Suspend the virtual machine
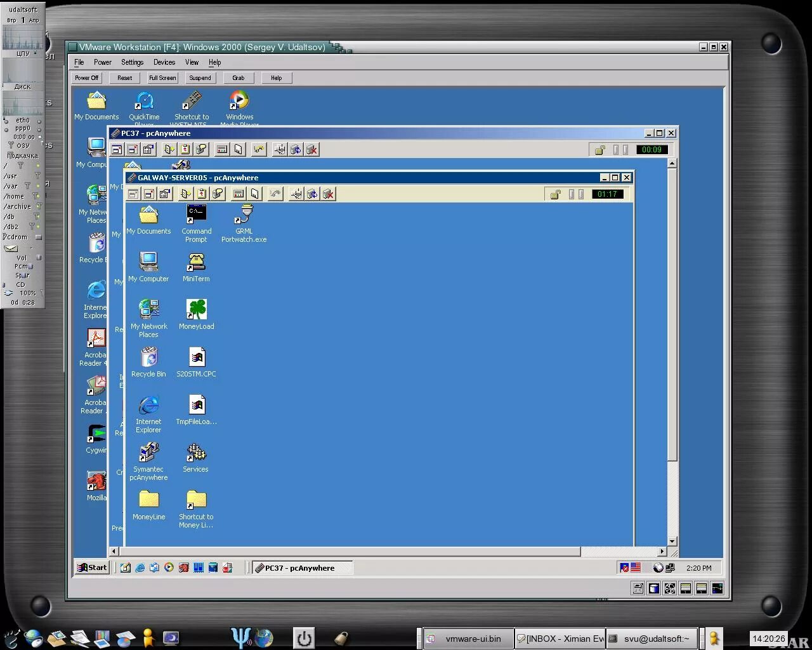 pos(200,77)
